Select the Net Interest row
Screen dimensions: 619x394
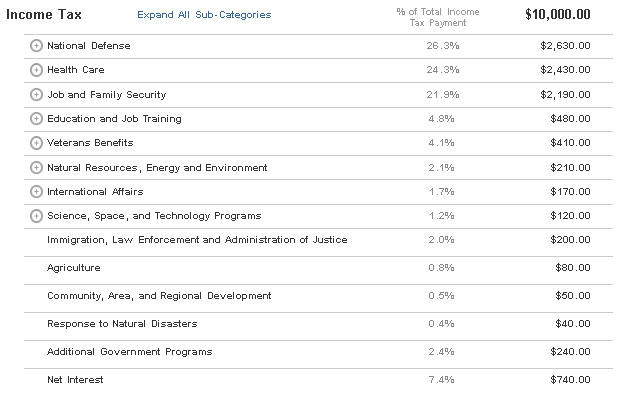[x=318, y=380]
